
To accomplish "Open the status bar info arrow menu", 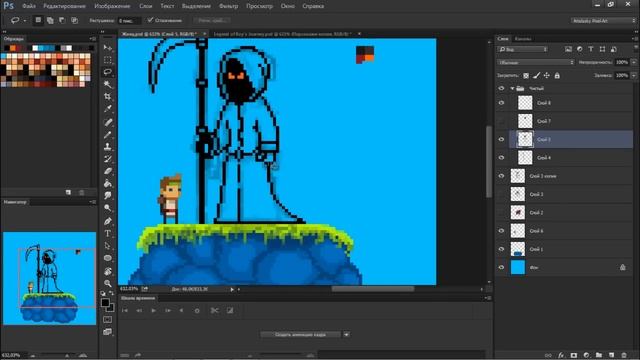I will click(x=232, y=289).
